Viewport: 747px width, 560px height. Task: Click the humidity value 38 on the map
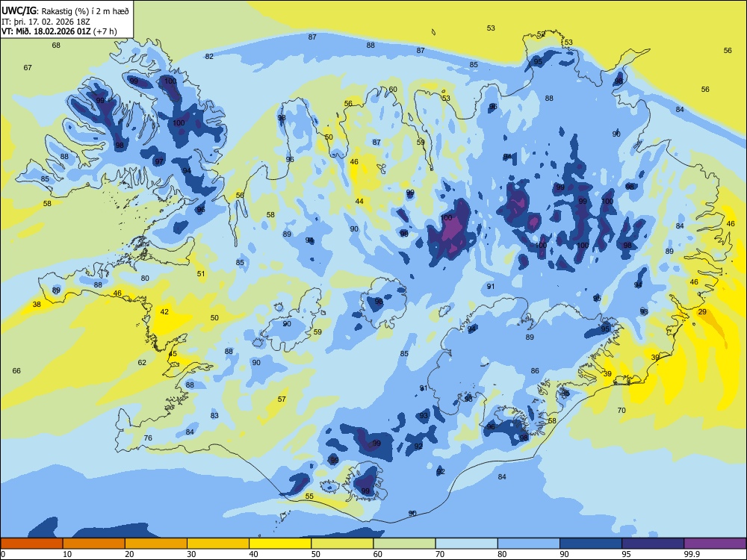[x=37, y=305]
